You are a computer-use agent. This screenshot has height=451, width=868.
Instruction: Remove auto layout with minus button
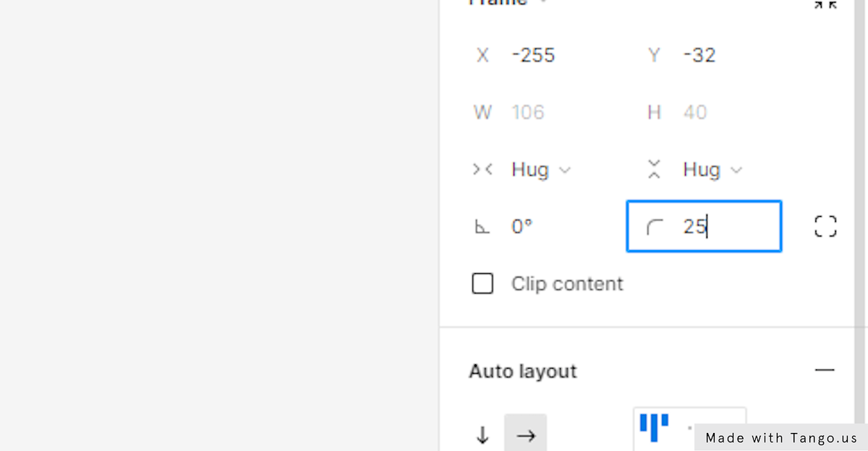coord(825,370)
